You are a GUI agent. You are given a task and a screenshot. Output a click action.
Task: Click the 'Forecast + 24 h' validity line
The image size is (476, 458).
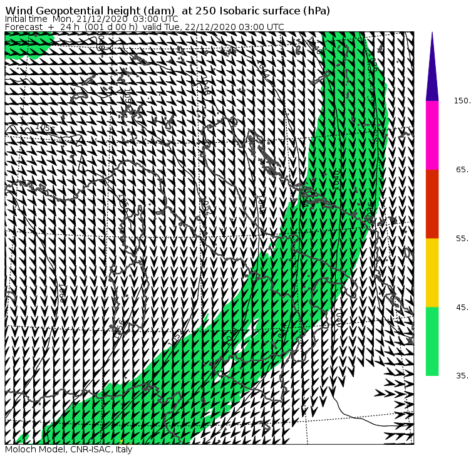(x=145, y=27)
